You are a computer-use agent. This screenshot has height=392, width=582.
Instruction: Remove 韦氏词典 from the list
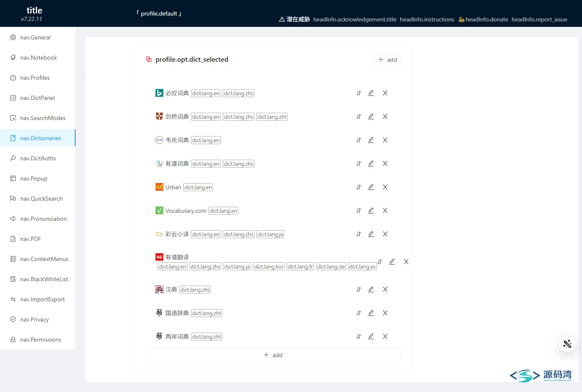coord(385,140)
